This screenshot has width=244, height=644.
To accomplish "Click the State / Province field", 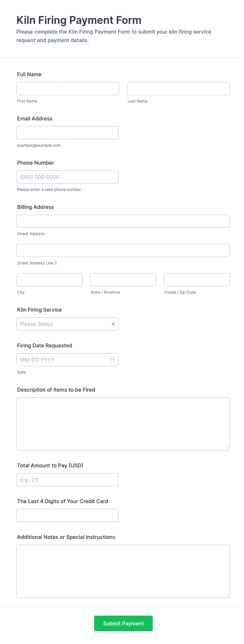I will coord(123,280).
